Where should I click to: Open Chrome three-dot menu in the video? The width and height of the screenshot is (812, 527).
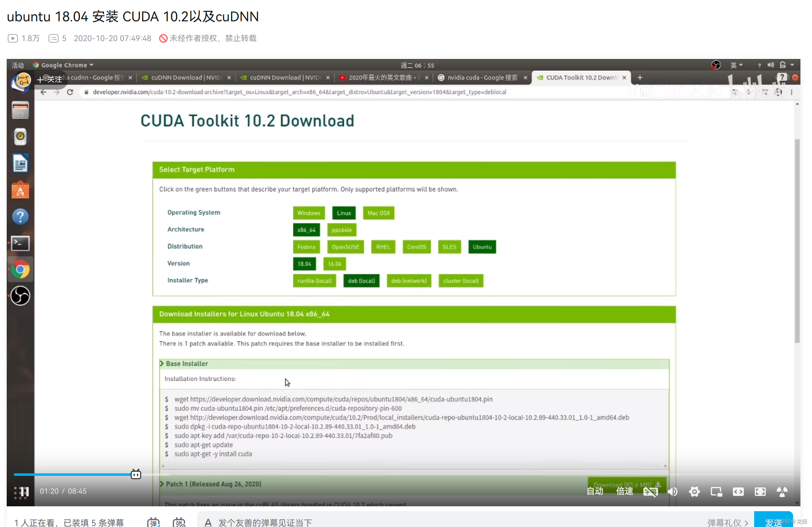tap(792, 92)
